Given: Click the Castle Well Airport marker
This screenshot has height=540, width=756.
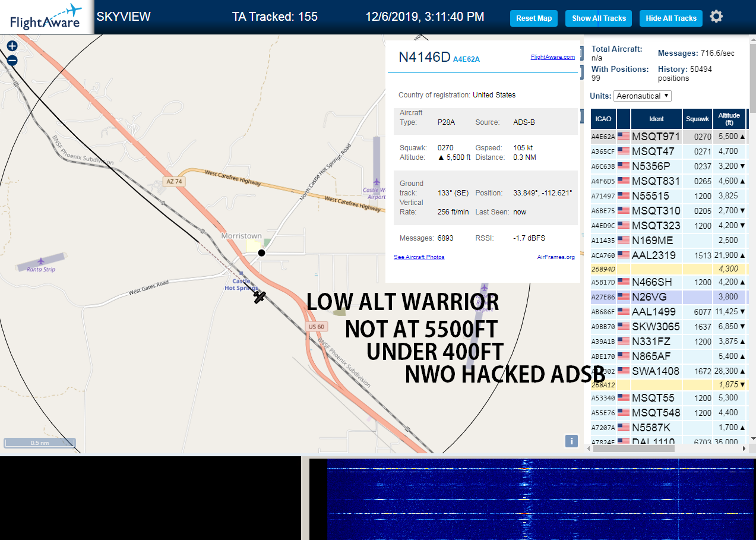Looking at the screenshot, I should tap(376, 182).
